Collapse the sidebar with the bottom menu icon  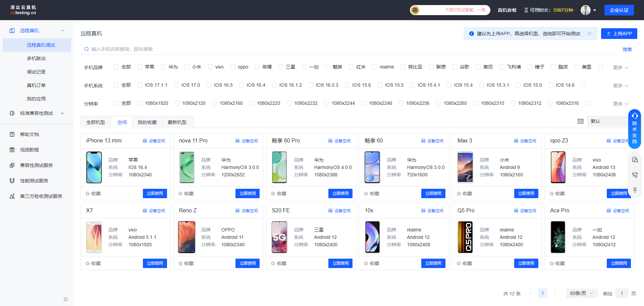click(66, 299)
